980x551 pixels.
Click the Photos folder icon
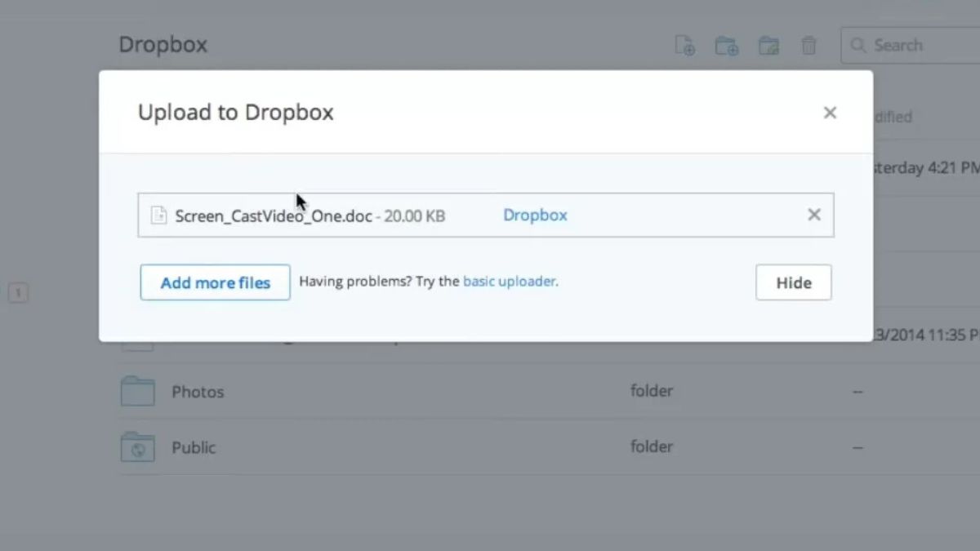137,391
